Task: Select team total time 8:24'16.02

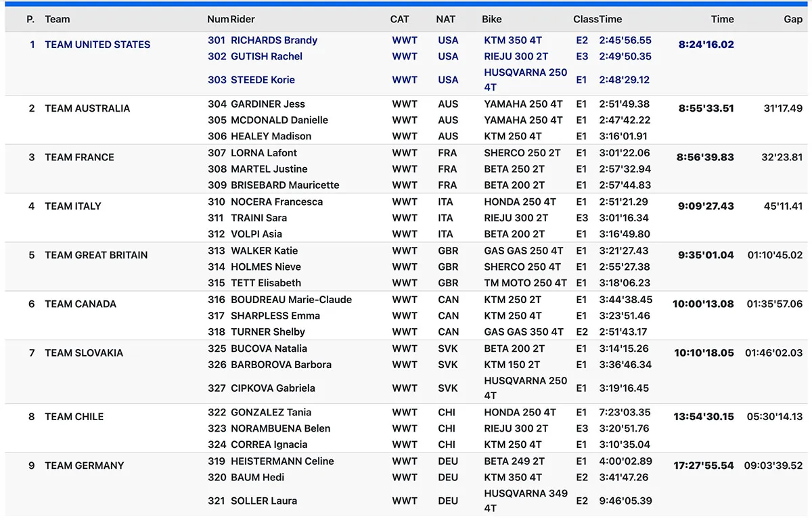Action: pos(706,45)
